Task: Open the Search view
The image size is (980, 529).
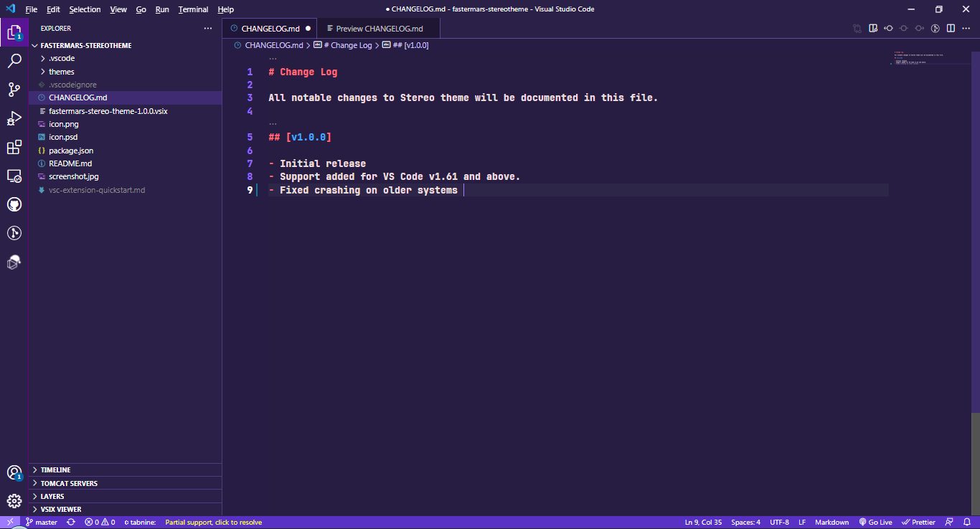Action: tap(14, 61)
